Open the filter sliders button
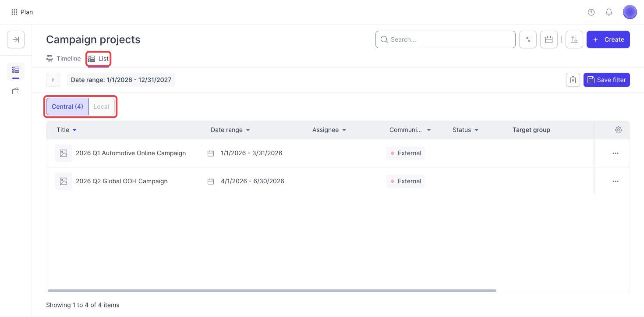The width and height of the screenshot is (644, 317). pos(528,39)
